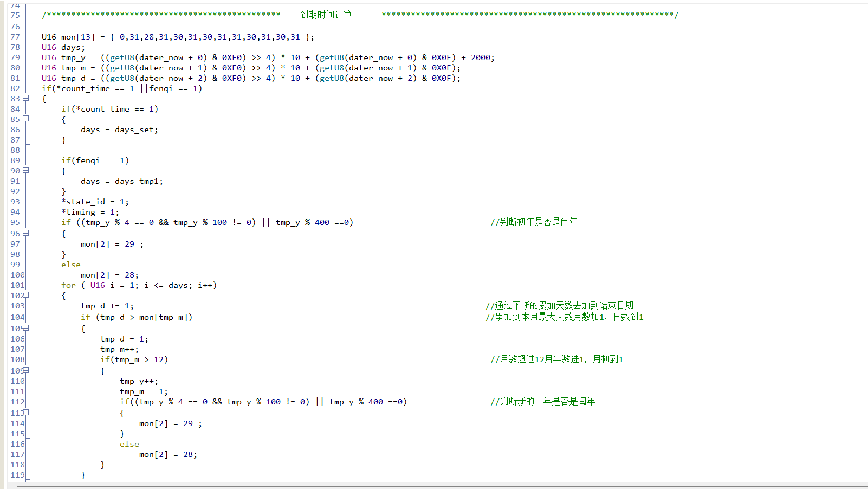Click line number 75 in the gutter
The image size is (868, 489).
click(15, 15)
